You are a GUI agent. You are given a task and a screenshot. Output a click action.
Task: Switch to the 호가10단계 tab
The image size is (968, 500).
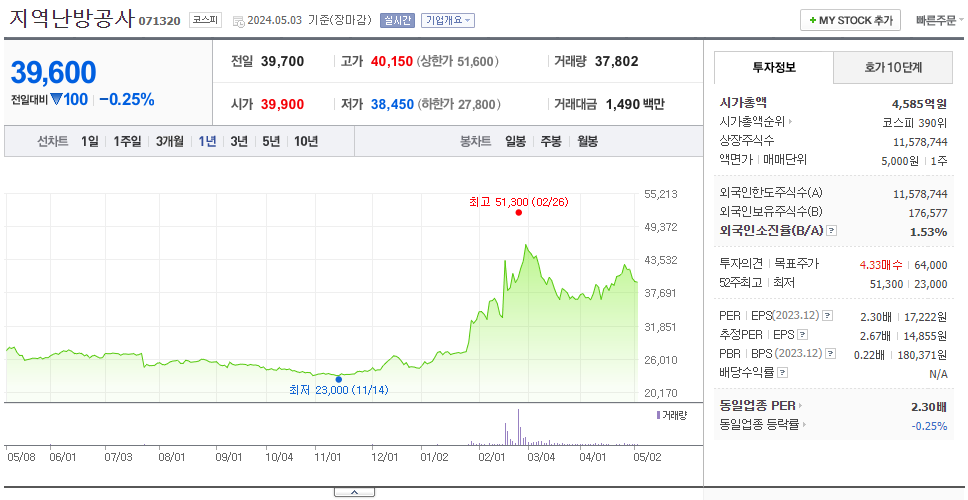[893, 67]
